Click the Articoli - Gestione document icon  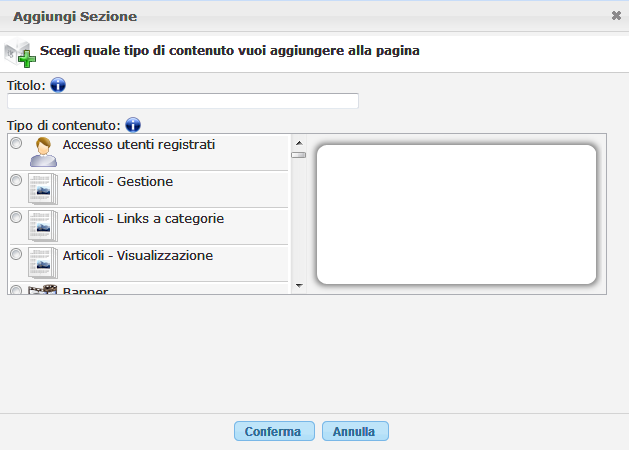point(42,188)
